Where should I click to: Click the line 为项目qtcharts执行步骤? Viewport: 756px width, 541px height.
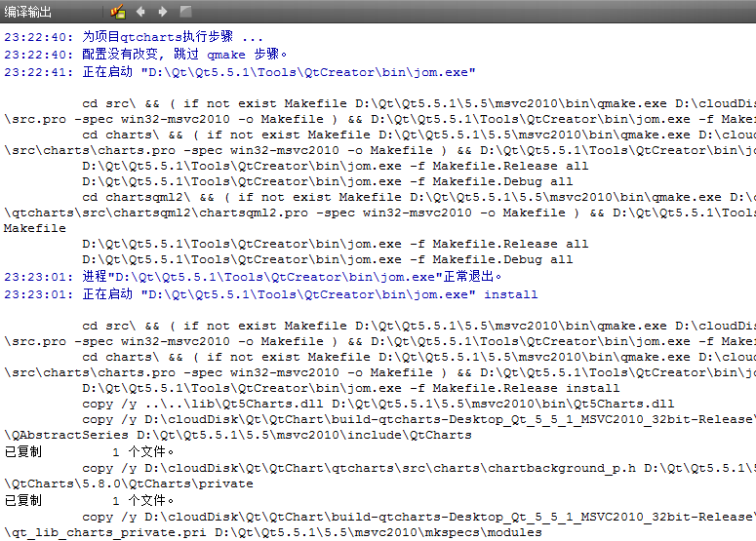click(x=134, y=37)
